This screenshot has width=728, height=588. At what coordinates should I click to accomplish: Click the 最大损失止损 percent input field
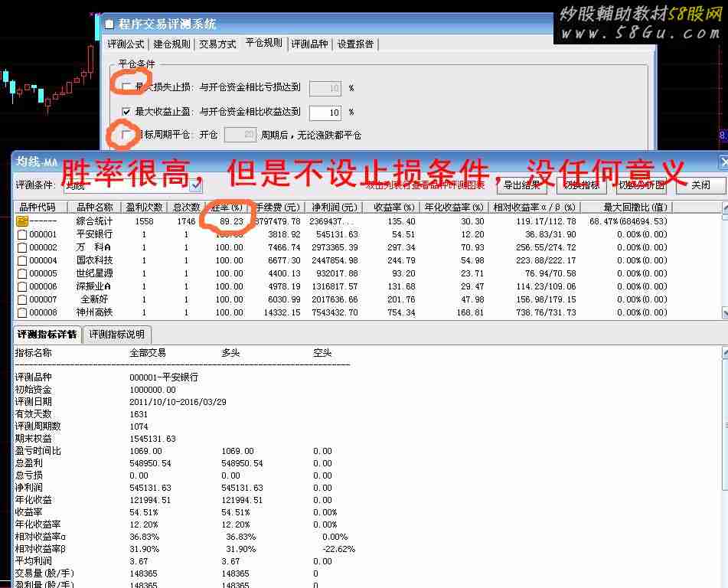point(325,88)
